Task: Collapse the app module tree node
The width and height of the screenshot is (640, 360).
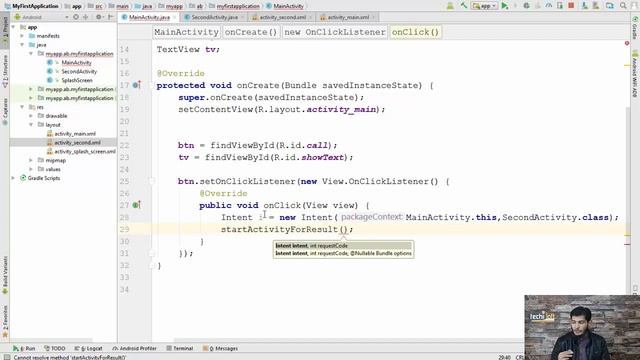Action: click(x=13, y=27)
